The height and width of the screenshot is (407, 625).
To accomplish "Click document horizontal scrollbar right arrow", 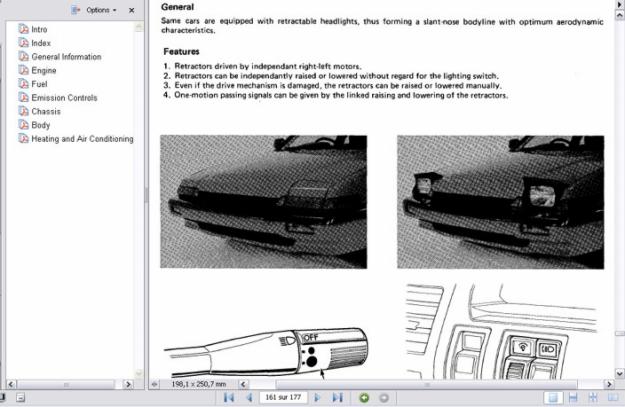I will click(x=609, y=384).
